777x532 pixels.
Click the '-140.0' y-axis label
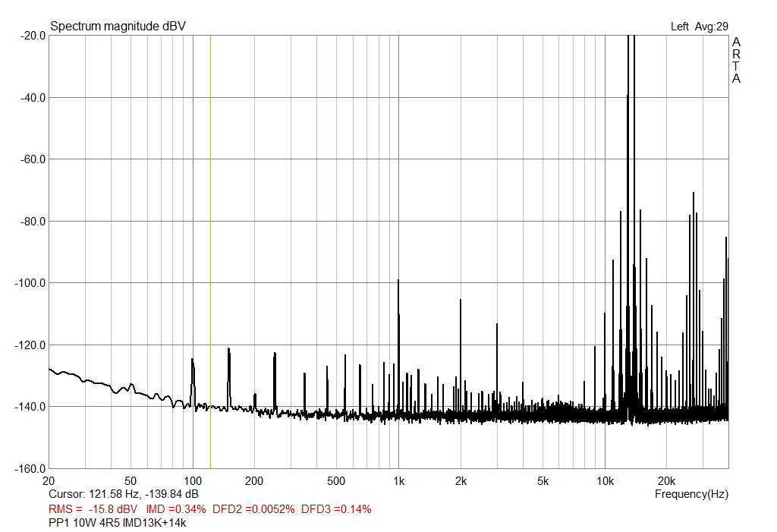point(30,407)
